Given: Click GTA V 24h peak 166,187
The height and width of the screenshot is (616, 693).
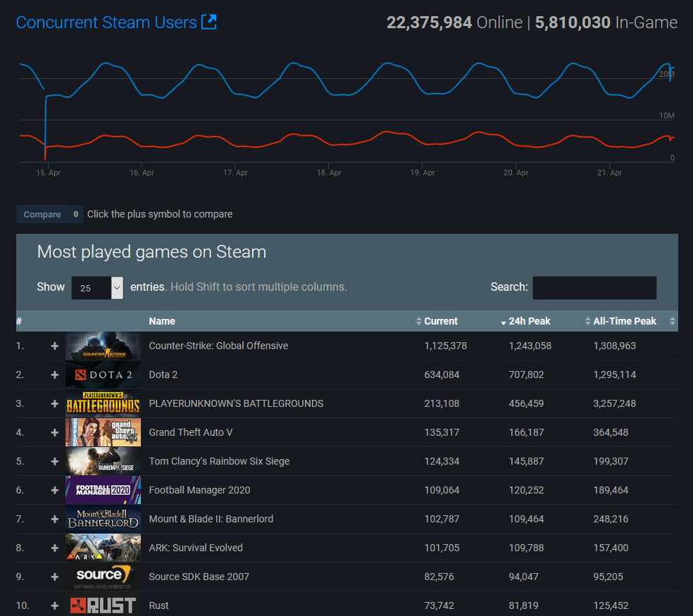Looking at the screenshot, I should pos(526,433).
